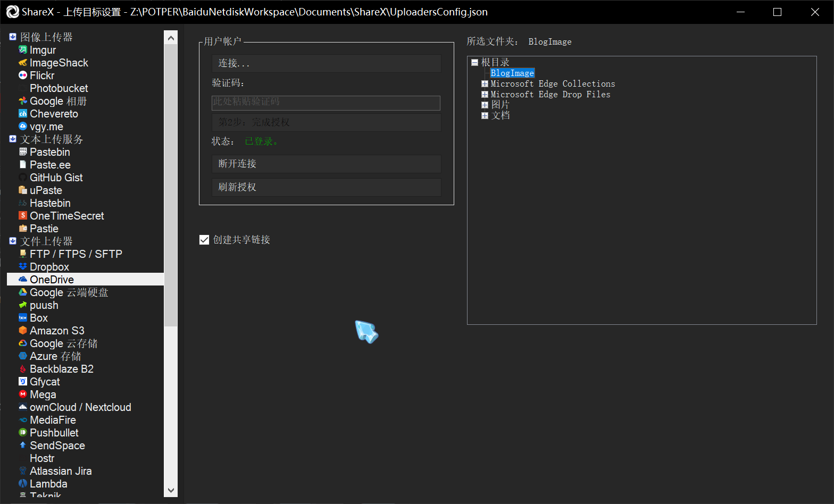
Task: Click the 断开连接 button
Action: (x=327, y=164)
